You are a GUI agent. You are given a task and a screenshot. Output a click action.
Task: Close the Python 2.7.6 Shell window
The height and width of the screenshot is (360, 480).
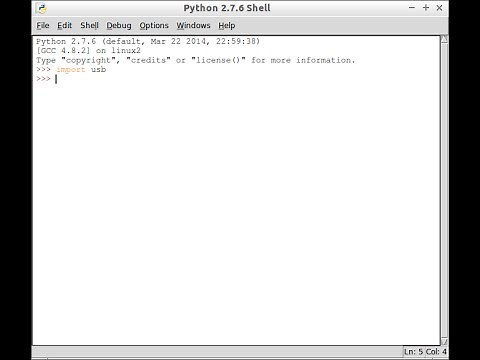[x=439, y=8]
